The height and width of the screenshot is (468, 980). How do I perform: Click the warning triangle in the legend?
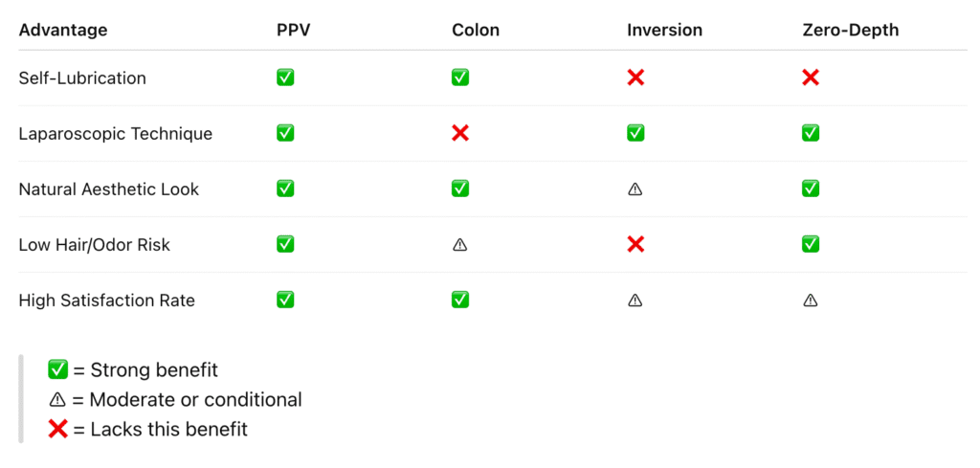57,400
